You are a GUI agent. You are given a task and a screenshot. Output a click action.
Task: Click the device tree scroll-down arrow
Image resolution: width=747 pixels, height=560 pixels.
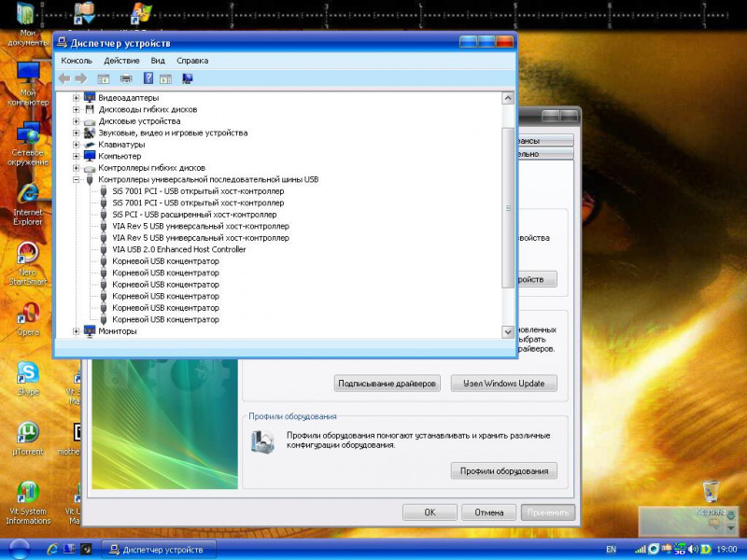(x=508, y=331)
